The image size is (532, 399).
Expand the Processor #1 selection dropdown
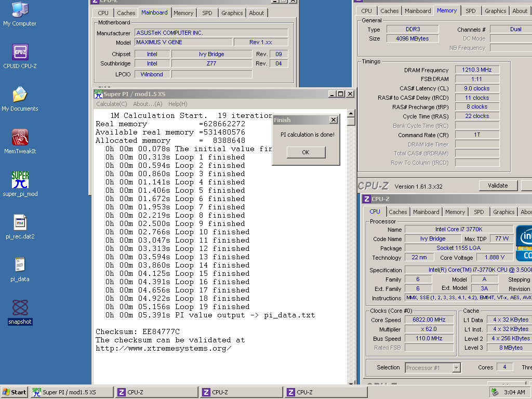[456, 368]
